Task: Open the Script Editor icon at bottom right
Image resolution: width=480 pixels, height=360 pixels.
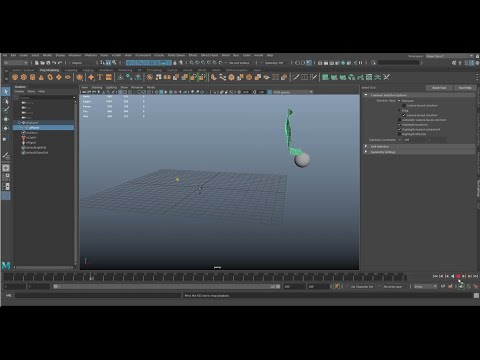Action: point(476,295)
